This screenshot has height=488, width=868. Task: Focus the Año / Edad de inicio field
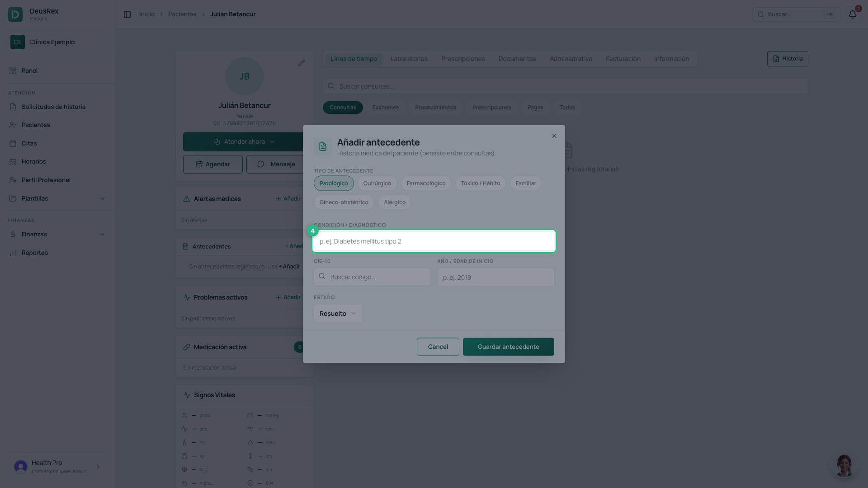click(x=495, y=277)
